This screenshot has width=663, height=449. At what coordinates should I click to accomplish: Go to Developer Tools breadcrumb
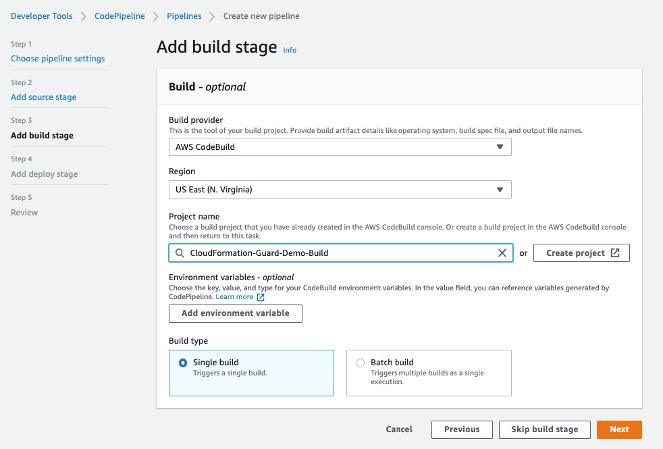pyautogui.click(x=41, y=16)
